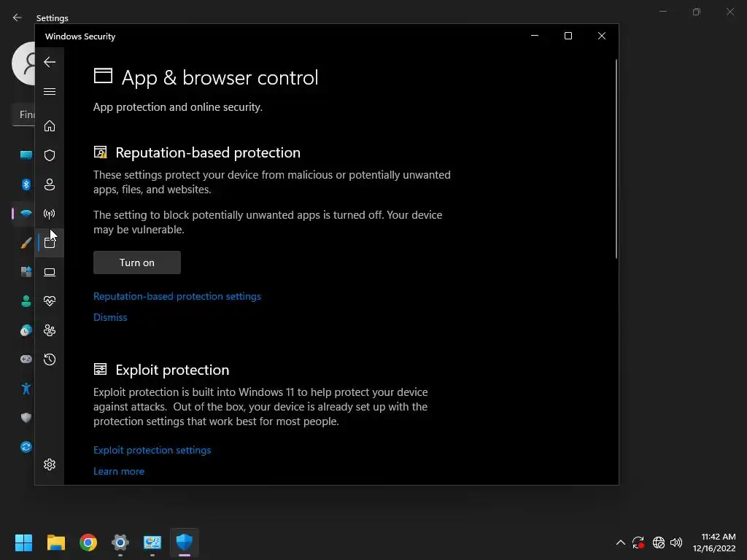Open the Control Panel taskbar icon

[x=152, y=542]
